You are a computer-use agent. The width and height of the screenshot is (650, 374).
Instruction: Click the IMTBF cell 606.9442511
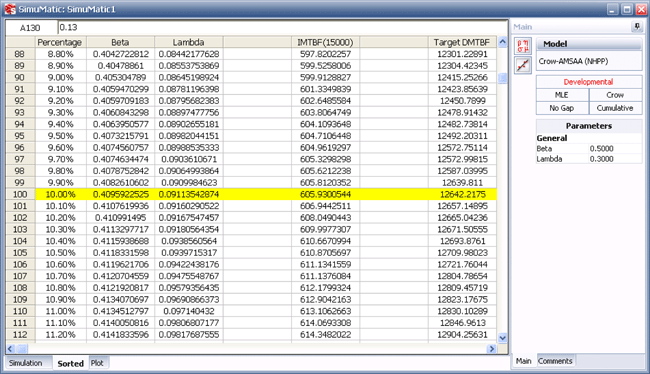pos(325,206)
